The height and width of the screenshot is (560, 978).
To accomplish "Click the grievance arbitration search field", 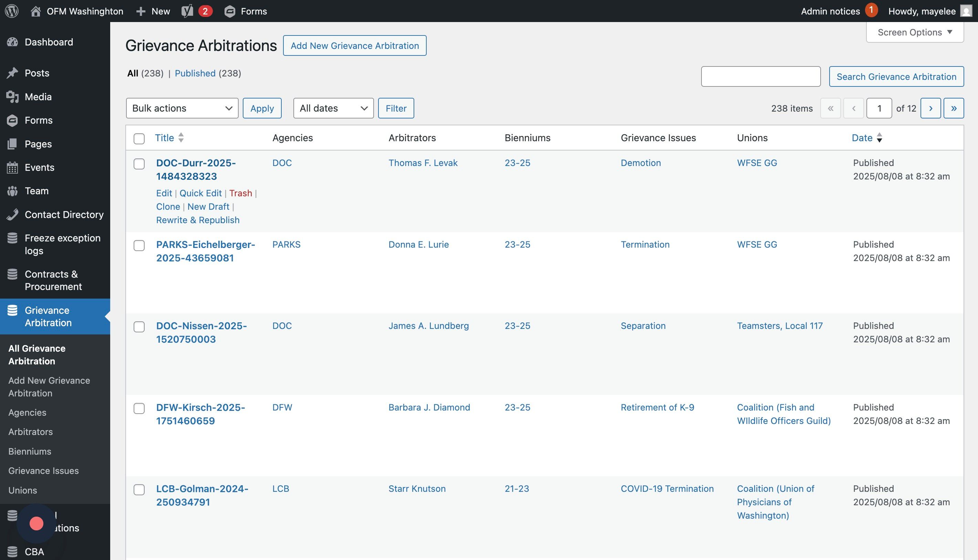I will pos(760,76).
